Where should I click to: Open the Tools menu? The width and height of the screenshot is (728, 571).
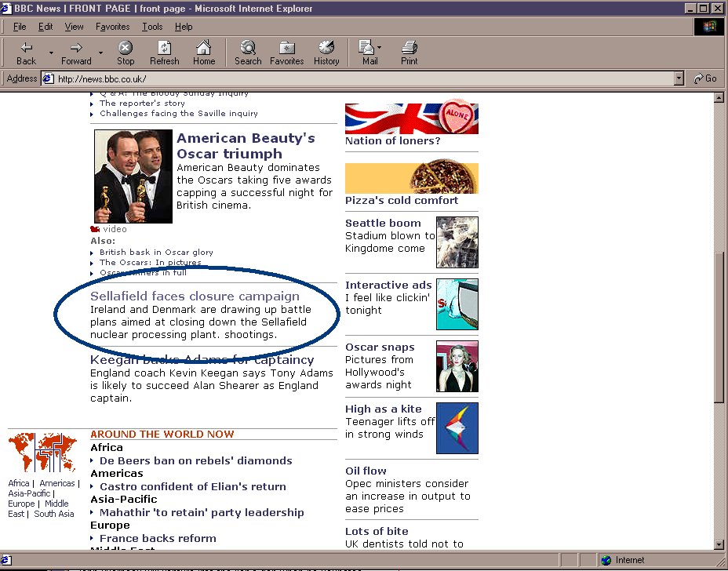point(152,27)
